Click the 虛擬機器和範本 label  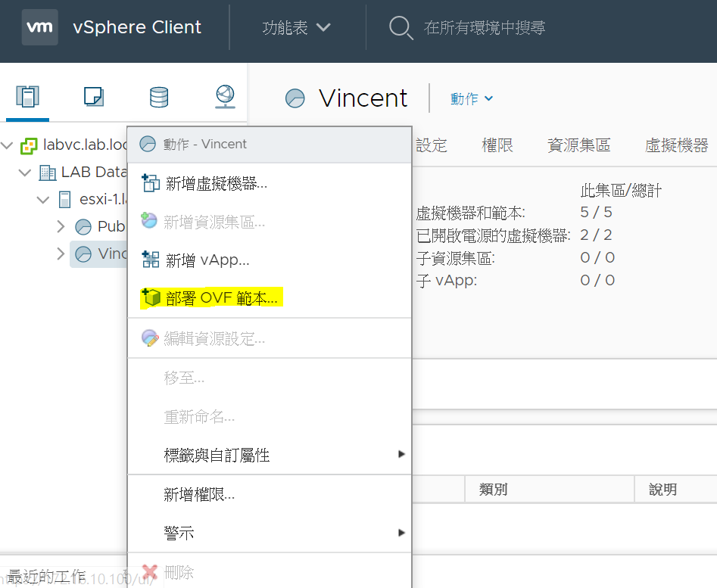pos(470,213)
